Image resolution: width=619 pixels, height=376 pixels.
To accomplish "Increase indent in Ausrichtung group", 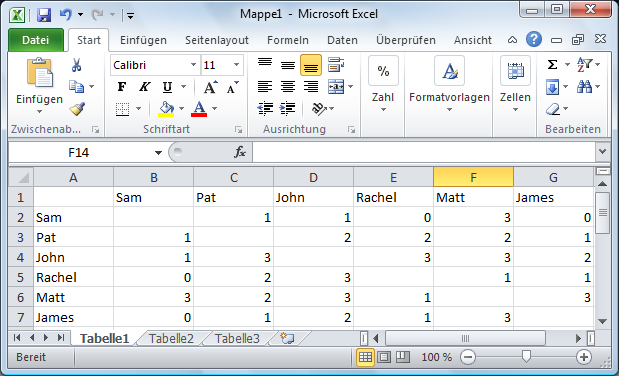I will (288, 108).
